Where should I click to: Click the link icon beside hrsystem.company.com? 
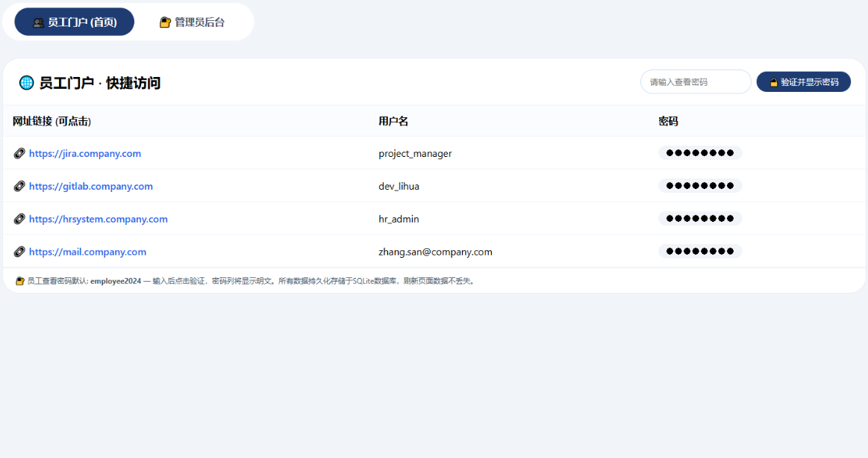point(19,220)
